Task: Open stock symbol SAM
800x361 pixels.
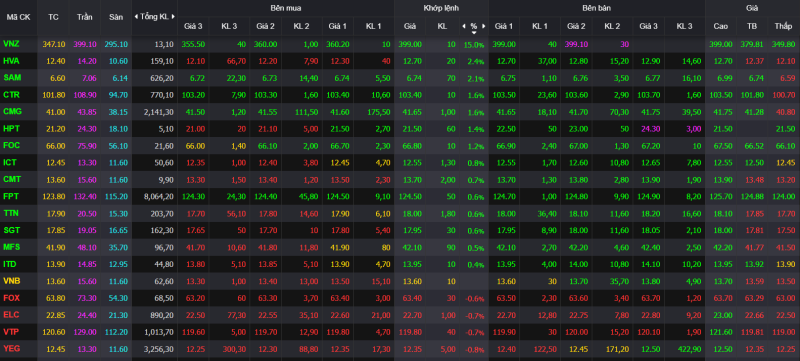Action: (11, 78)
